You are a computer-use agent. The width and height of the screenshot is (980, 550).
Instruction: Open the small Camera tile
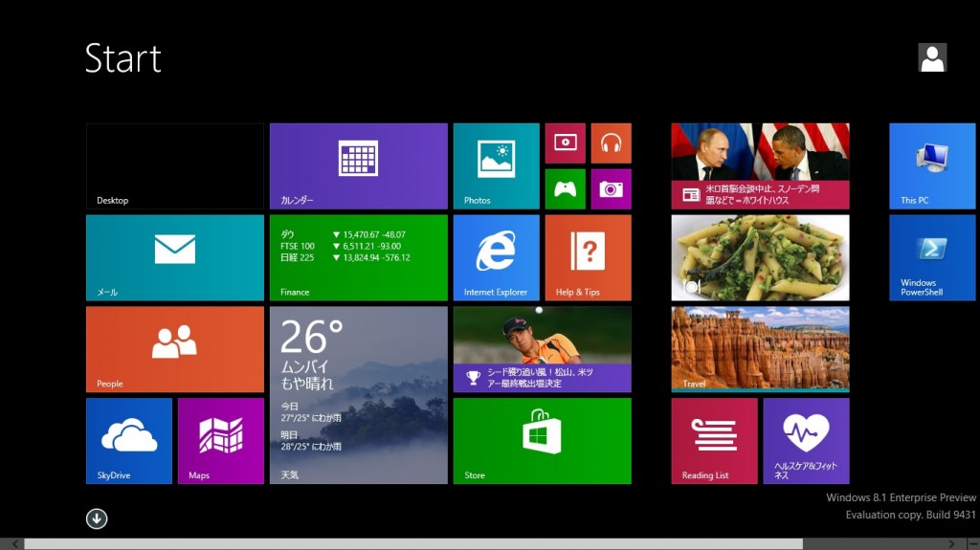coord(612,188)
